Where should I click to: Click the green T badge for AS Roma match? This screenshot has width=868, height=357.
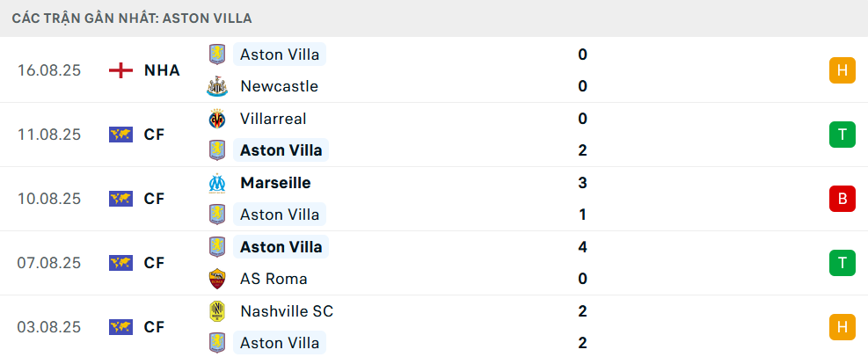[x=842, y=262]
